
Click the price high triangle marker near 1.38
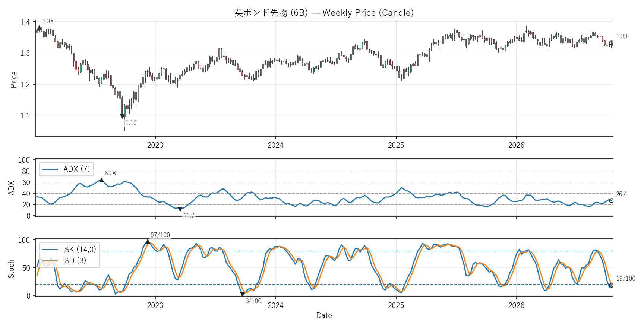(39, 28)
